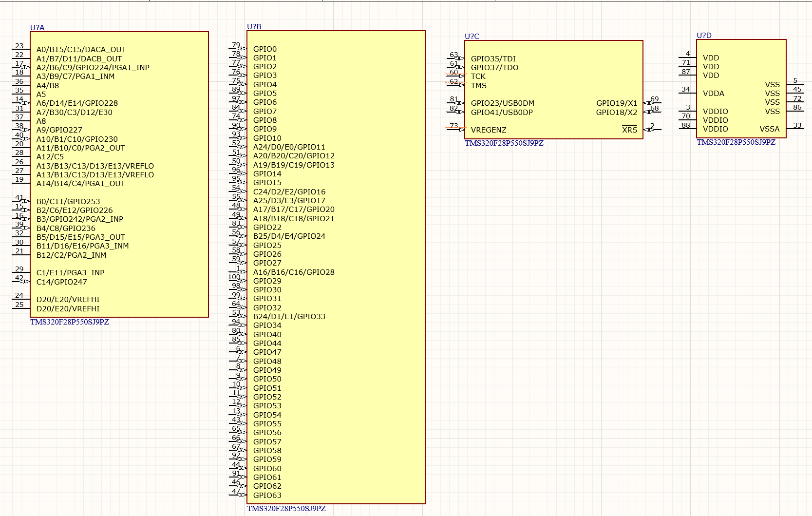Viewport: 812px width, 516px height.
Task: Select the U?B component designator
Action: 254,27
